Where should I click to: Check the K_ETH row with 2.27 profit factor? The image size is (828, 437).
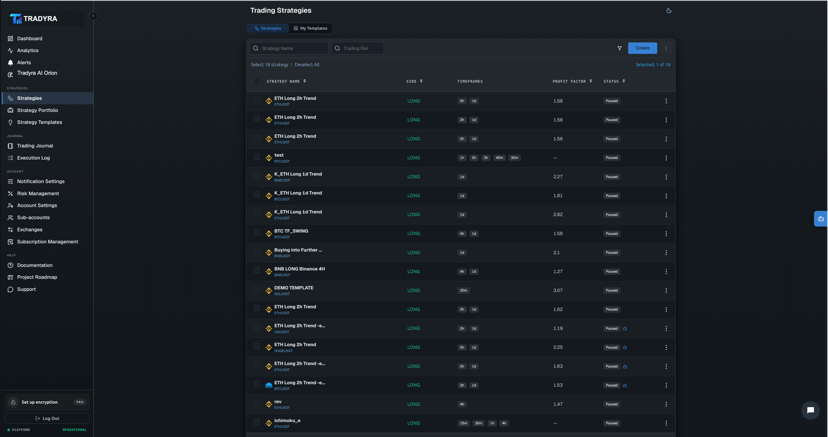(x=257, y=176)
